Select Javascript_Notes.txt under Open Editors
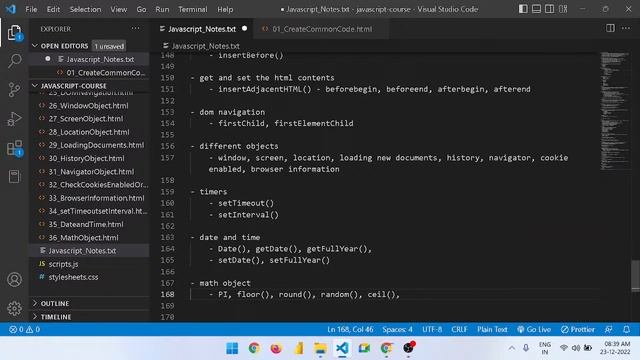640x360 pixels. coord(89,59)
